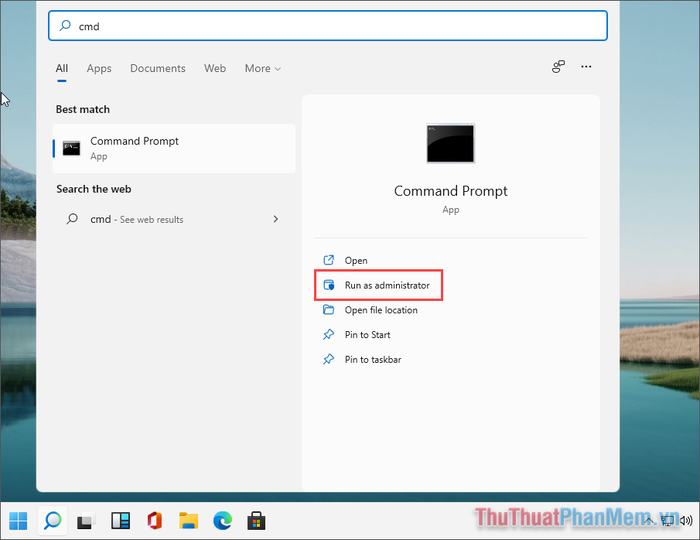The image size is (700, 540).
Task: Click the Open arrow icon
Action: [x=329, y=260]
